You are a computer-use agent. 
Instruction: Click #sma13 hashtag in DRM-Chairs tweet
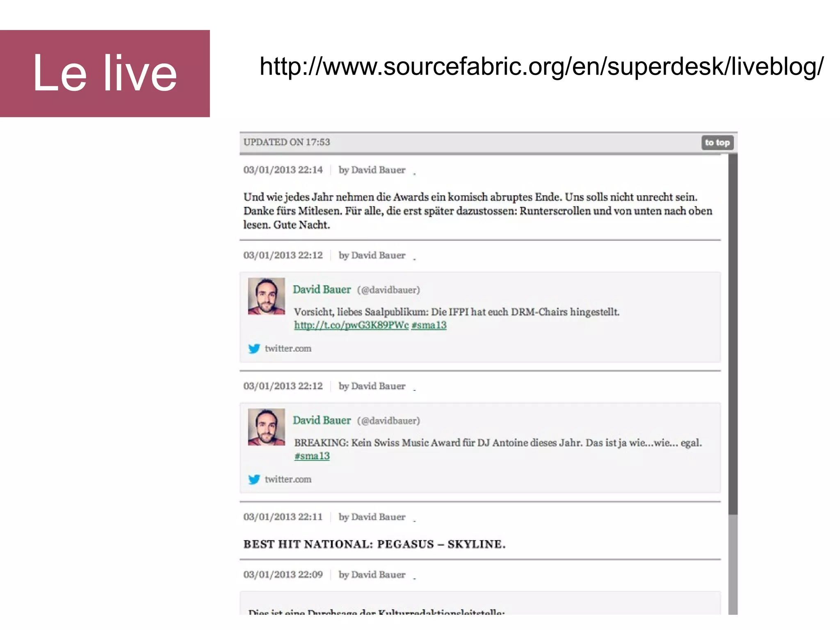point(429,325)
